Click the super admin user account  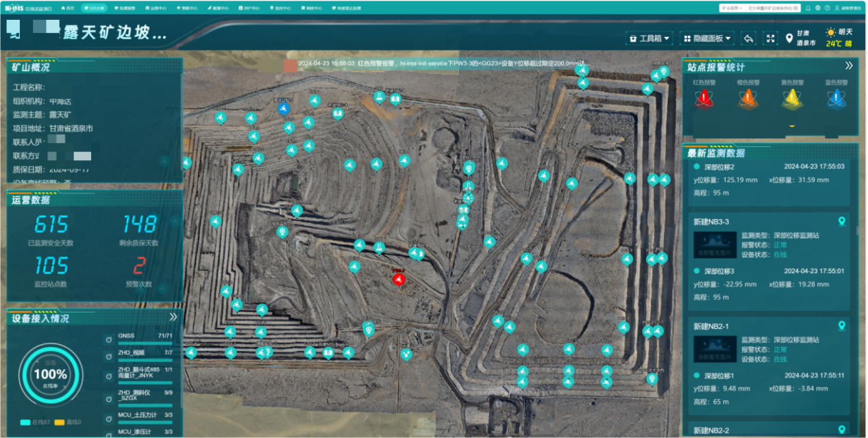click(848, 8)
